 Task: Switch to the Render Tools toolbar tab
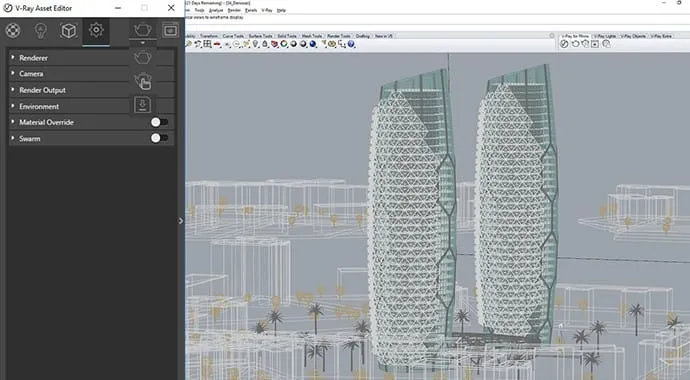tap(339, 36)
